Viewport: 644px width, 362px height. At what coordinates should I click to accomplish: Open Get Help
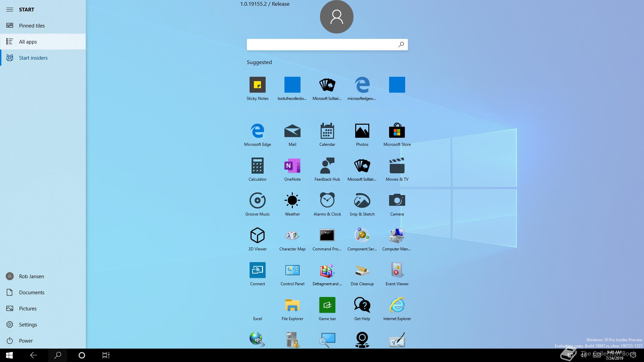point(362,309)
